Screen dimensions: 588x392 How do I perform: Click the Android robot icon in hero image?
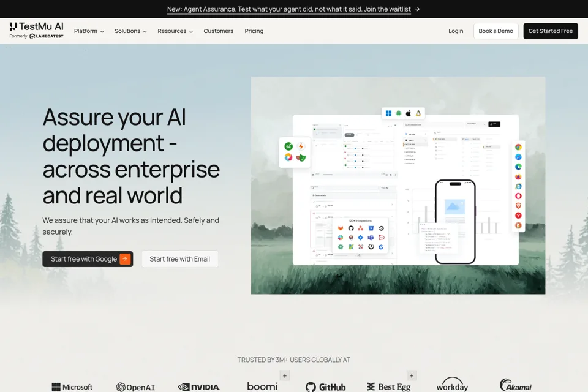(x=398, y=113)
